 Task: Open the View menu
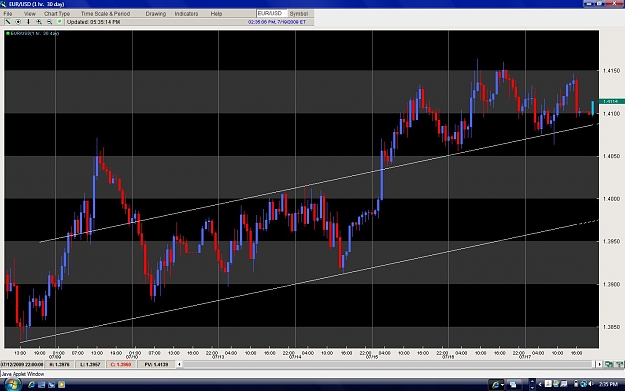29,14
